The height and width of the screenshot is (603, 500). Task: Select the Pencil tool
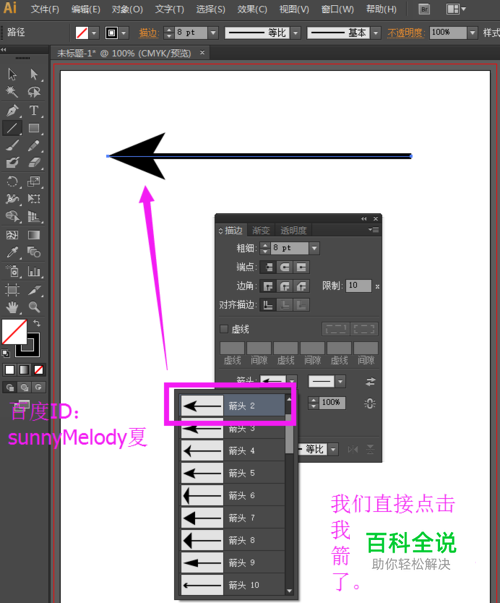click(x=34, y=146)
